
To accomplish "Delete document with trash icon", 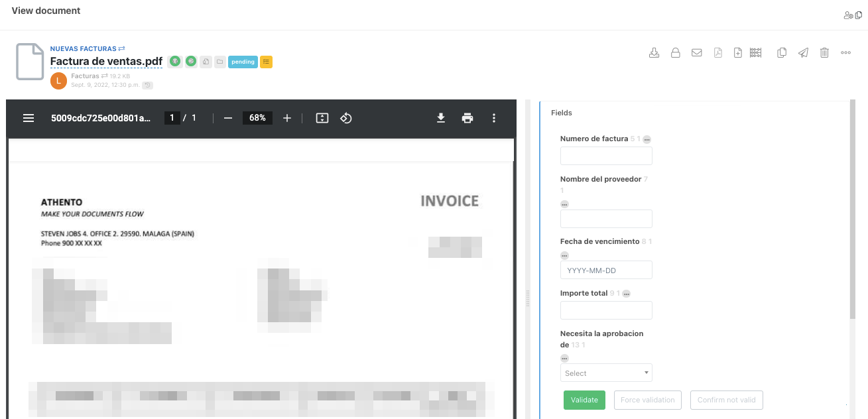I will tap(824, 53).
